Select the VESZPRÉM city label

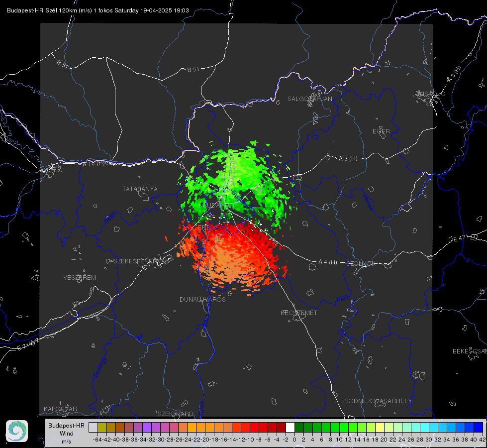click(x=80, y=278)
